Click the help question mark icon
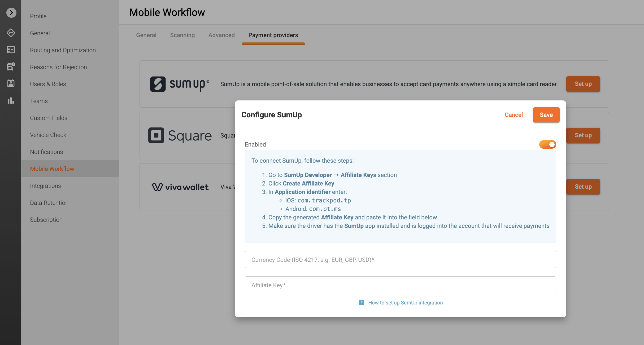Viewport: 644px width, 345px height. (361, 303)
